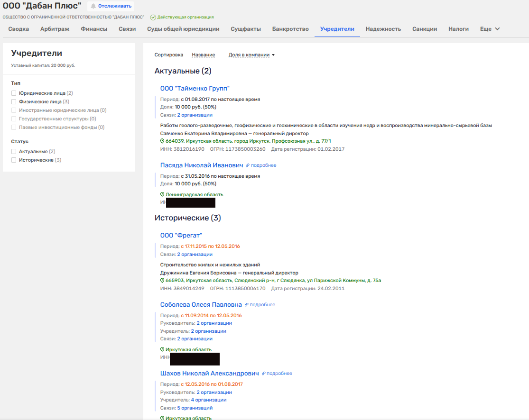The height and width of the screenshot is (420, 529).
Task: Toggle the Исторические status checkbox
Action: click(14, 160)
